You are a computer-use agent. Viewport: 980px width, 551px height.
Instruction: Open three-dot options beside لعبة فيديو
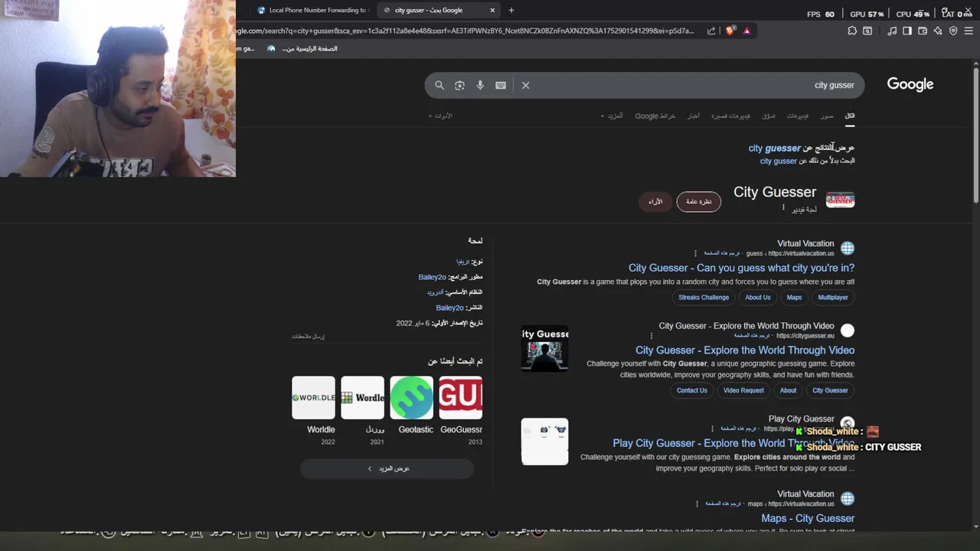pos(783,208)
